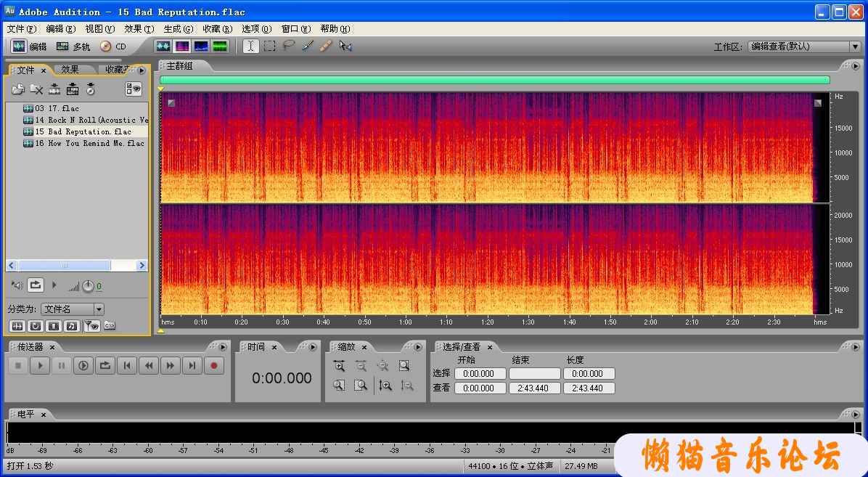Toggle loop play in Files panel preview
The width and height of the screenshot is (868, 477).
36,285
